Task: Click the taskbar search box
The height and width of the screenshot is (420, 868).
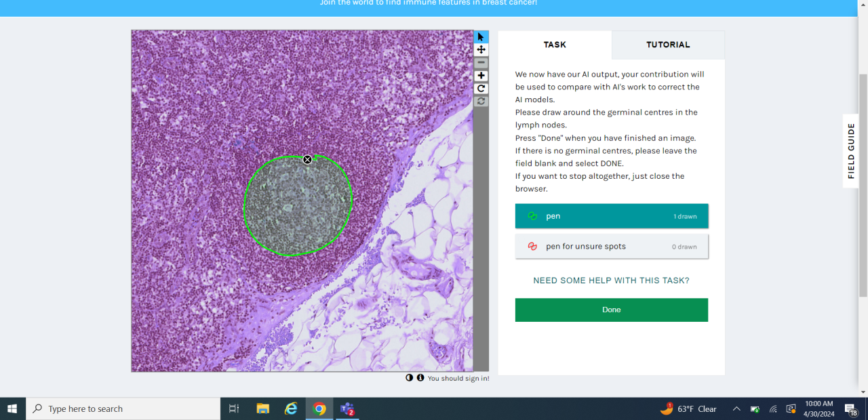Action: click(x=123, y=408)
